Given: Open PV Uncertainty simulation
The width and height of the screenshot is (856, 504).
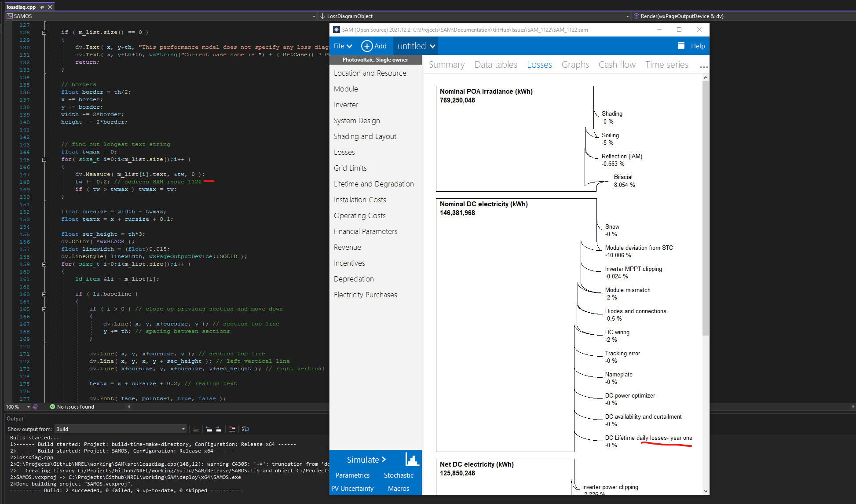Looking at the screenshot, I should (x=352, y=489).
